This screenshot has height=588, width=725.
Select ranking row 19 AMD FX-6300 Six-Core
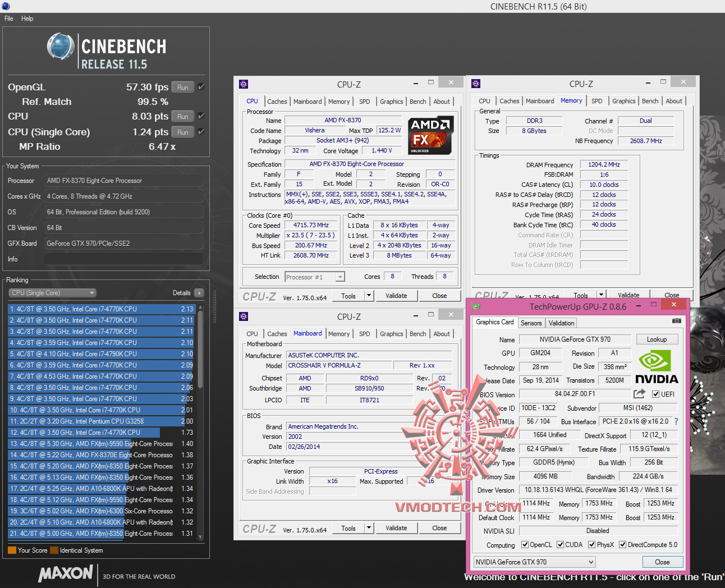tap(101, 511)
